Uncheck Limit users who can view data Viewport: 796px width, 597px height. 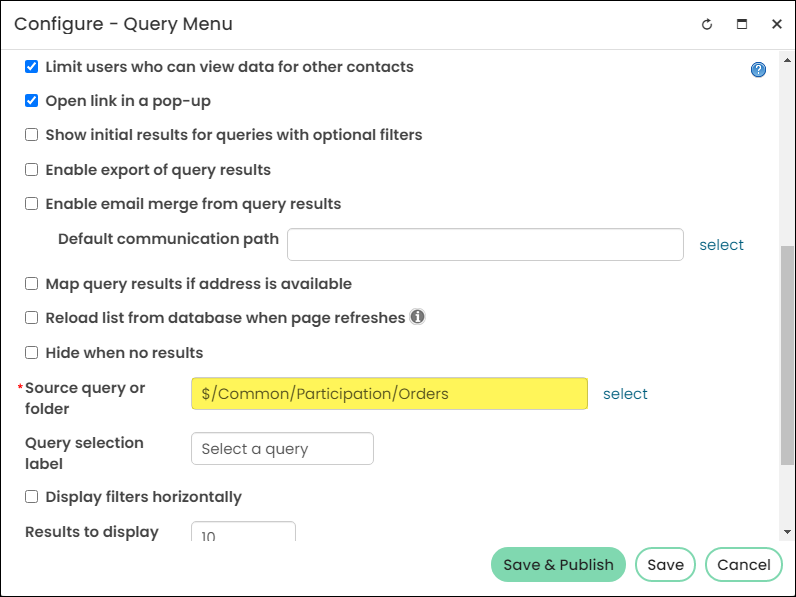[31, 67]
